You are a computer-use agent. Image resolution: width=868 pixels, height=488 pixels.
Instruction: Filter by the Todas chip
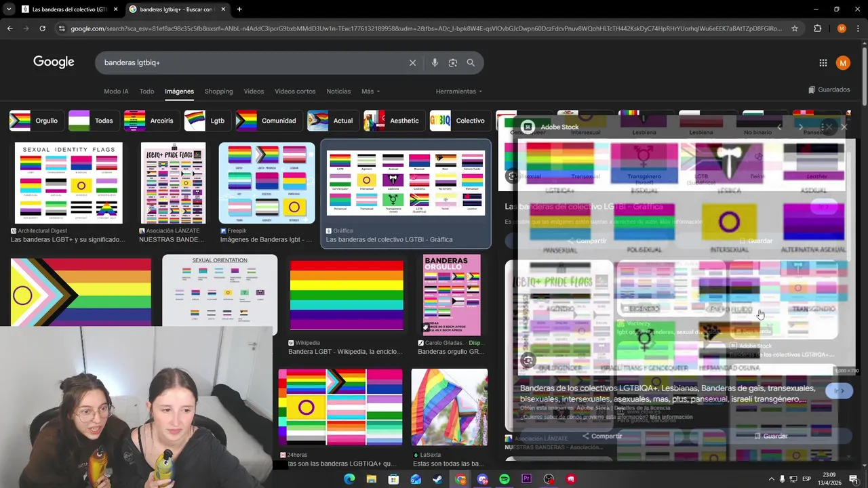(94, 121)
